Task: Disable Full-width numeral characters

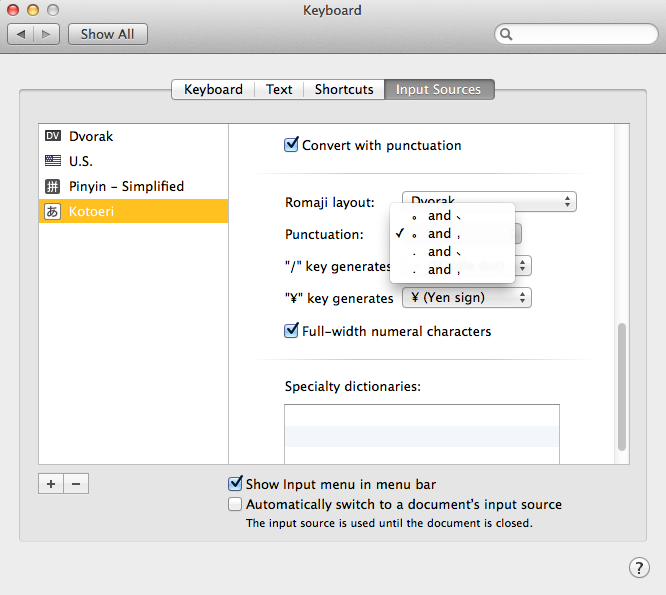Action: (x=292, y=331)
